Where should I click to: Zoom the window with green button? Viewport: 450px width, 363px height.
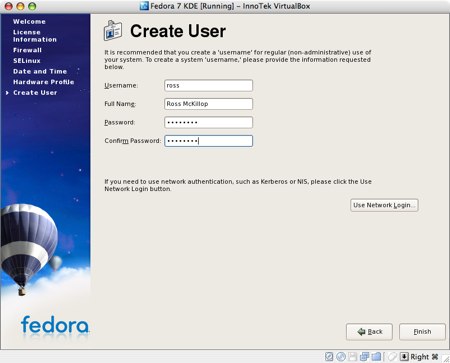point(32,6)
